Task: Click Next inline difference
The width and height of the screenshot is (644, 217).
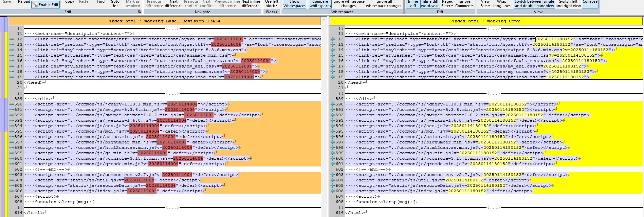Action: [x=250, y=4]
